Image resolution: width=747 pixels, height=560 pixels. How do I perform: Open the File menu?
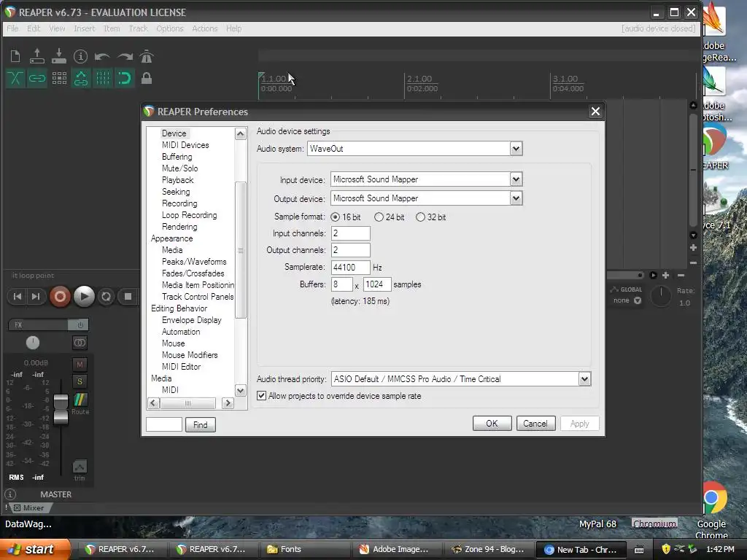(x=12, y=28)
